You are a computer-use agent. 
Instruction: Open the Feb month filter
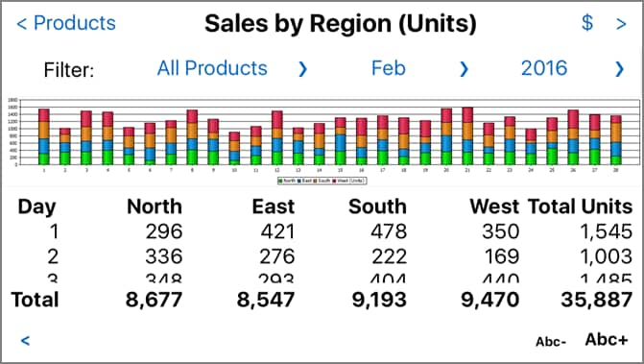coord(389,68)
